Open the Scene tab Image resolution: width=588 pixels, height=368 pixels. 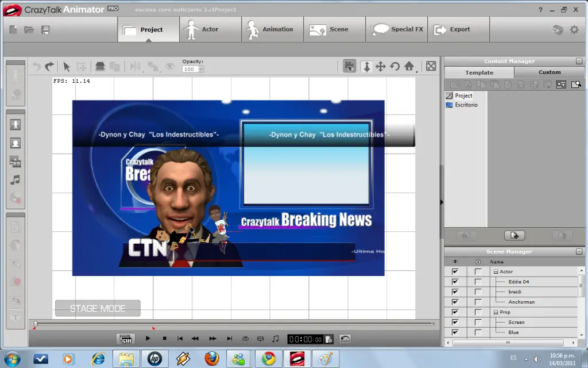(x=335, y=29)
